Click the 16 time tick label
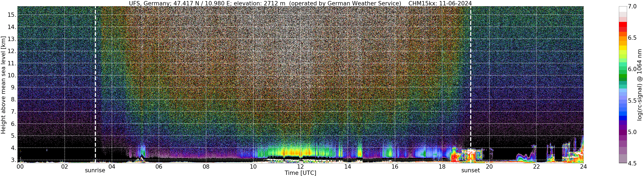The height and width of the screenshot is (177, 644). (x=394, y=167)
